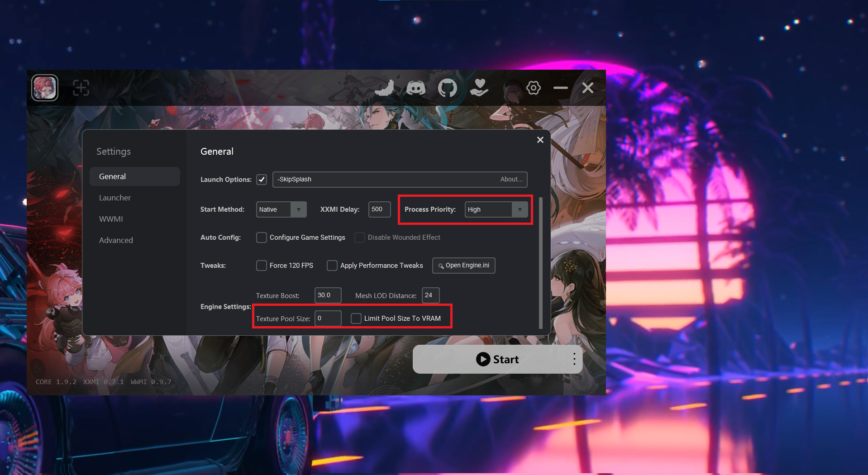Click the CORE 1.9.2 version text

[x=56, y=382]
